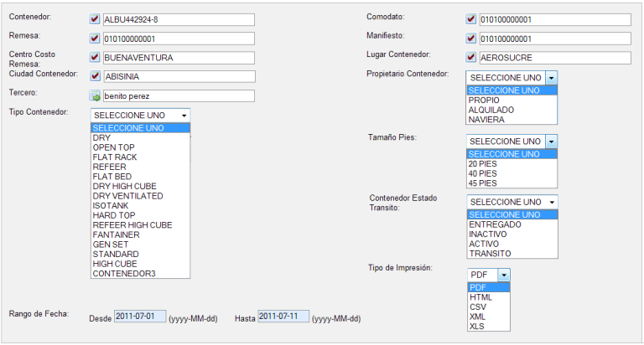
Task: Click the Hasta date field
Action: point(283,317)
